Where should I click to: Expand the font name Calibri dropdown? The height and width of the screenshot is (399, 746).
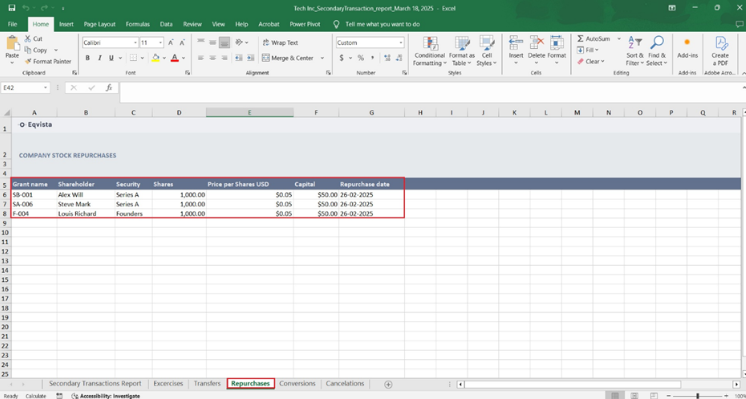point(135,43)
